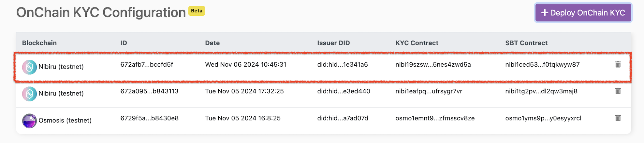
Task: Click trash icon for 672a095...b843113 entry
Action: click(618, 91)
